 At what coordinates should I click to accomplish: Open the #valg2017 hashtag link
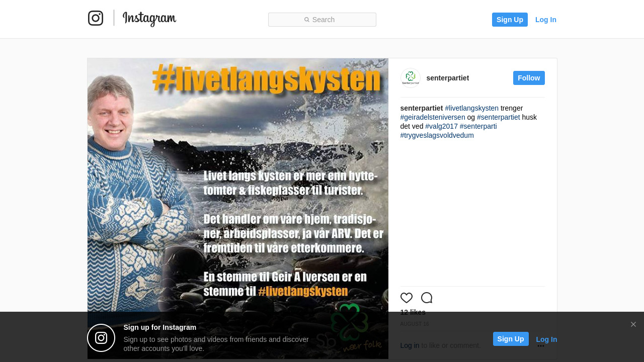442,126
